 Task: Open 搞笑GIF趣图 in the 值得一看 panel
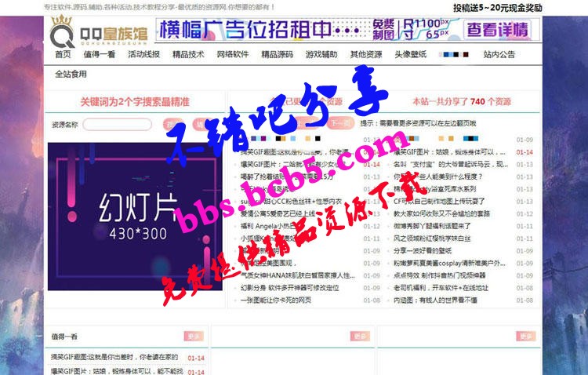(x=114, y=357)
